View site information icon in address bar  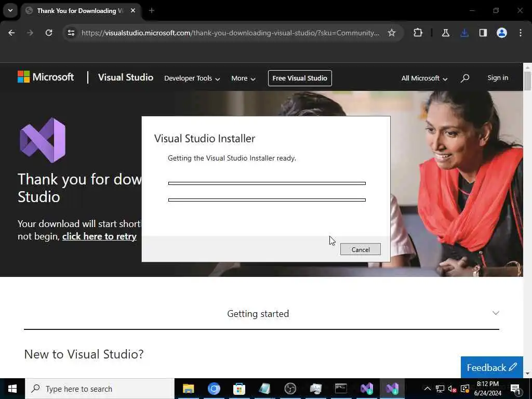tap(71, 33)
